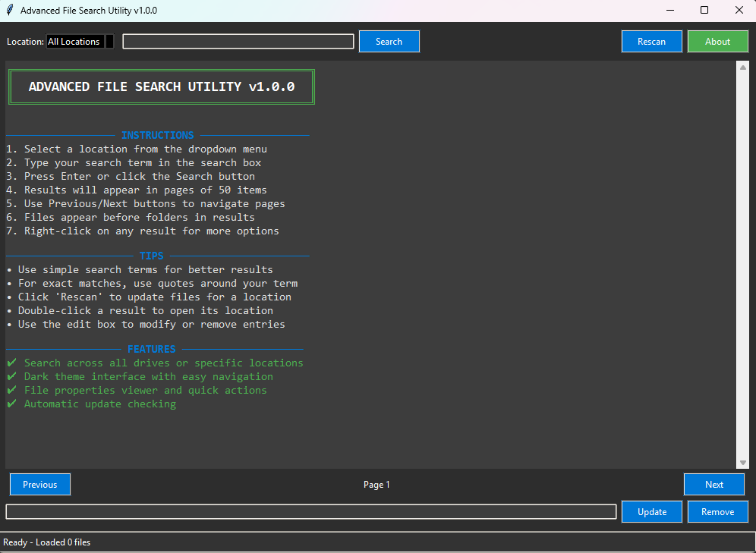The height and width of the screenshot is (553, 756).
Task: Focus the edit box beside Update
Action: click(310, 512)
